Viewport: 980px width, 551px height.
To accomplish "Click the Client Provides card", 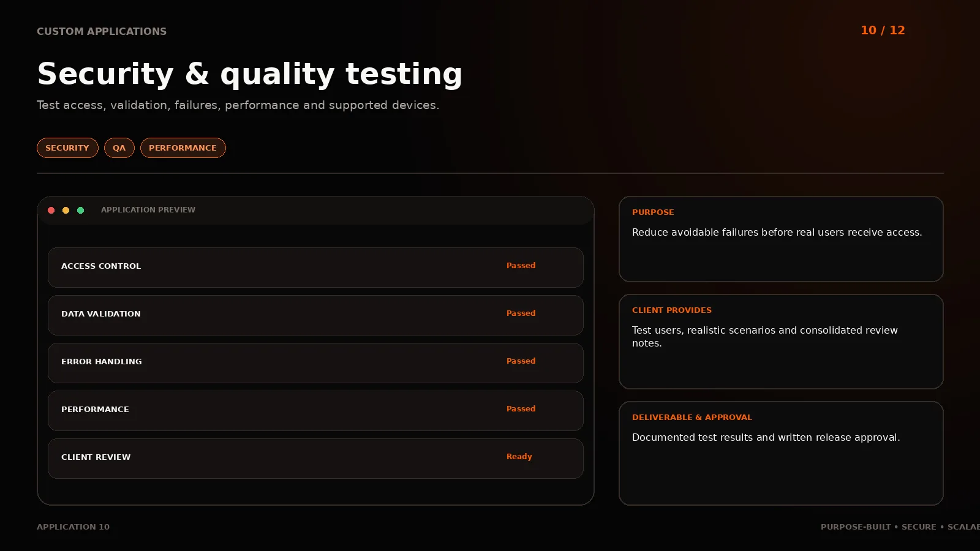I will [781, 342].
